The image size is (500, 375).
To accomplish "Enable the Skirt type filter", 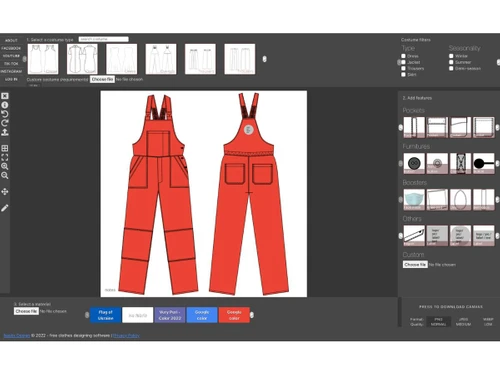I will [403, 75].
